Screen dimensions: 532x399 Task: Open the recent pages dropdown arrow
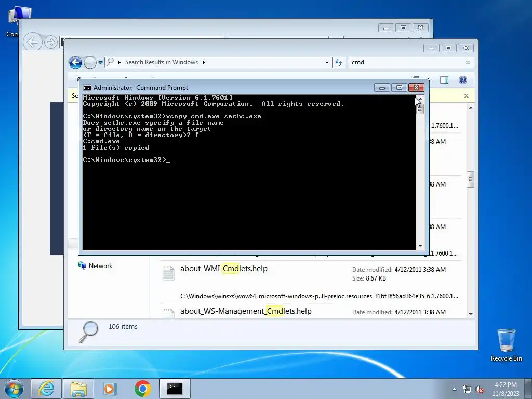click(100, 63)
